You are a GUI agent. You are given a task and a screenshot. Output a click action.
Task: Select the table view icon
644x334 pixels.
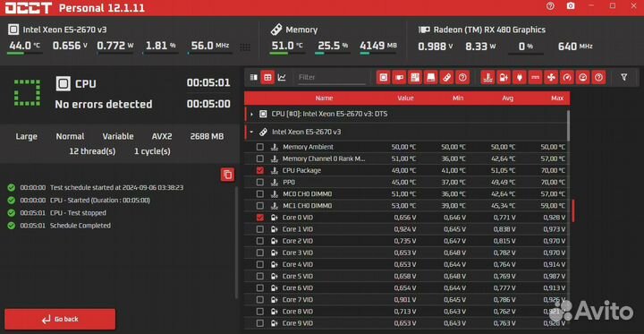point(267,77)
